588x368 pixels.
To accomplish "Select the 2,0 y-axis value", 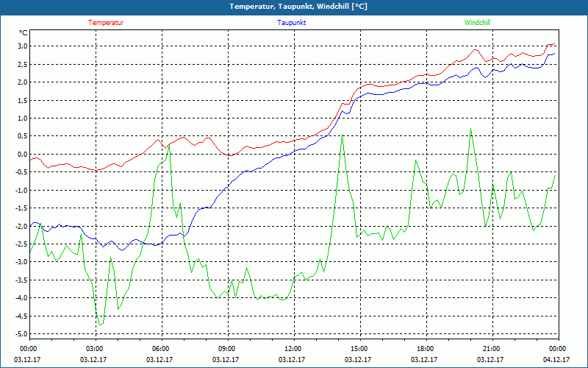I will click(x=23, y=82).
